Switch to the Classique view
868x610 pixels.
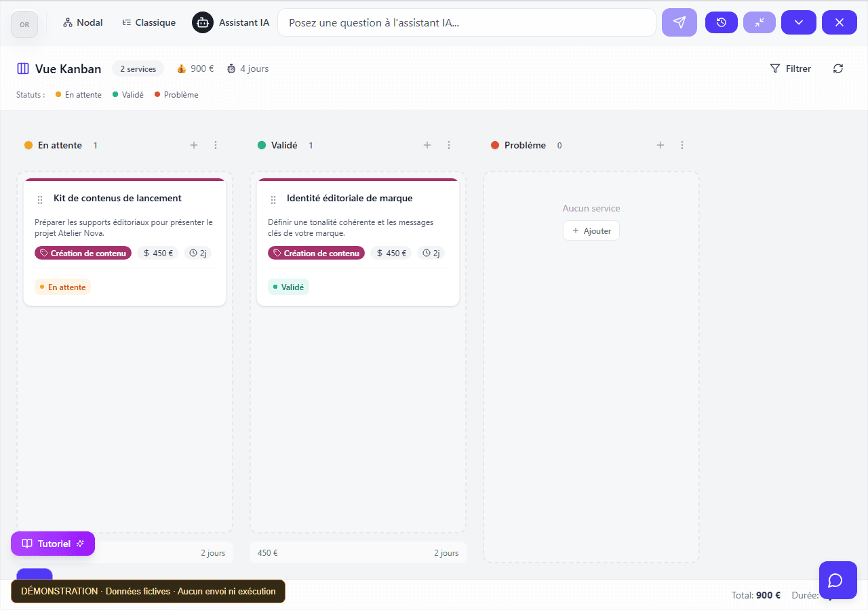click(149, 22)
